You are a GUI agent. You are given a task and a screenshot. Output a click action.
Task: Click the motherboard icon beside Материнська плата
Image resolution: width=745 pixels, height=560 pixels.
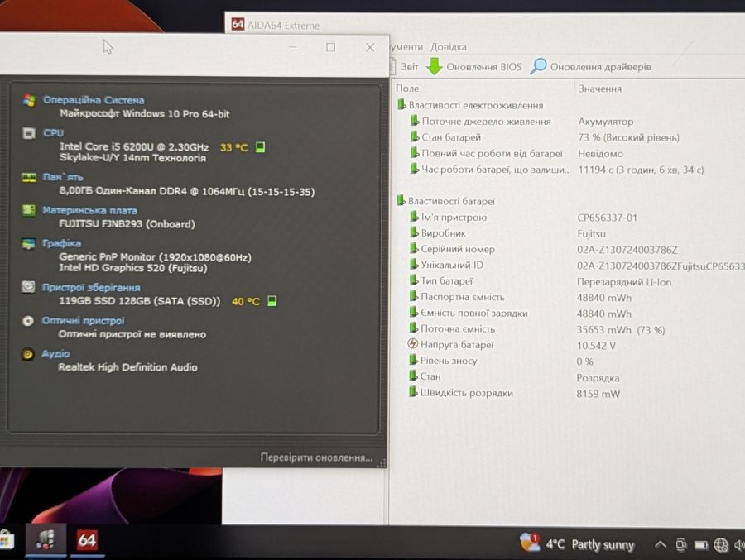tap(28, 210)
